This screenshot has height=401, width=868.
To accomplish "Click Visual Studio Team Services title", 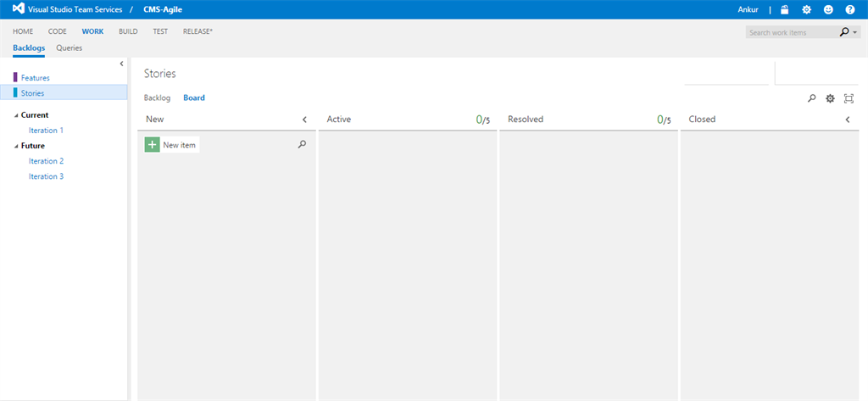I will (75, 9).
